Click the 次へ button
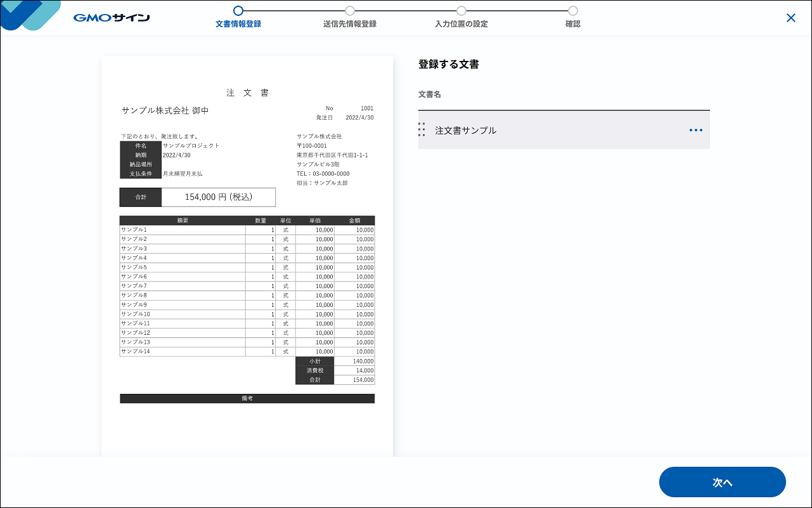The image size is (812, 508). pos(723,482)
